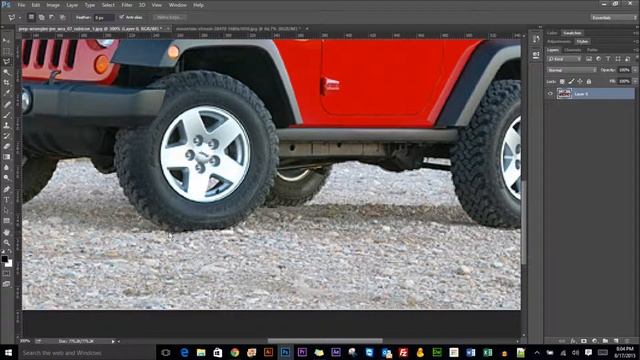
Task: Toggle adjustment layer filter in Layers panel
Action: pyautogui.click(x=599, y=59)
